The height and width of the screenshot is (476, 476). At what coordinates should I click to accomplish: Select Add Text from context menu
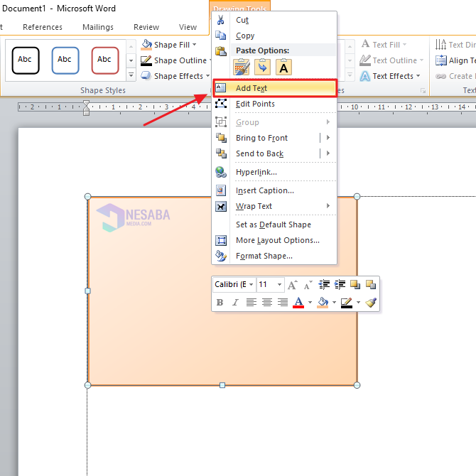pos(275,88)
